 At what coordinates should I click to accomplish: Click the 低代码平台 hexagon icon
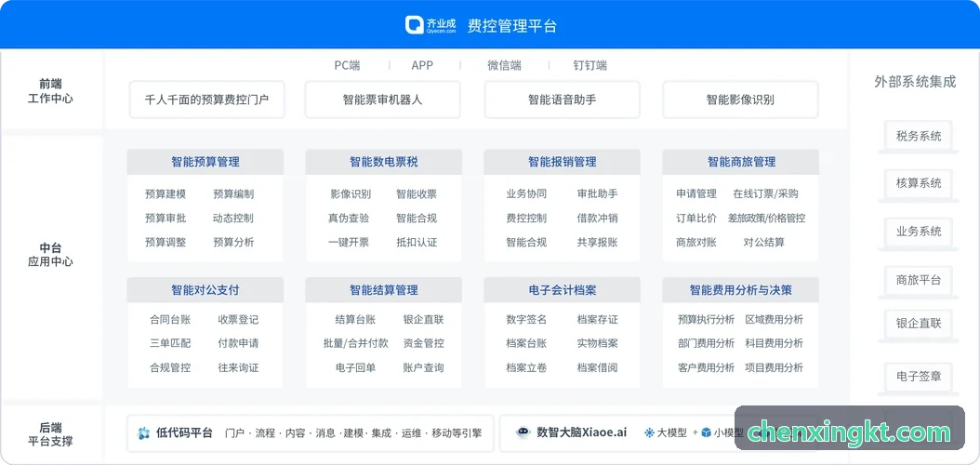tap(144, 433)
